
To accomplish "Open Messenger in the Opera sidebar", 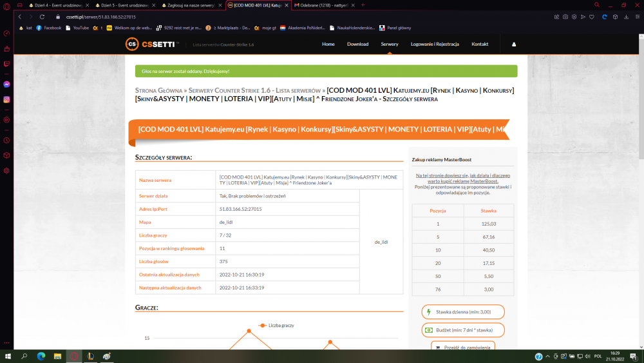I will click(x=6, y=84).
